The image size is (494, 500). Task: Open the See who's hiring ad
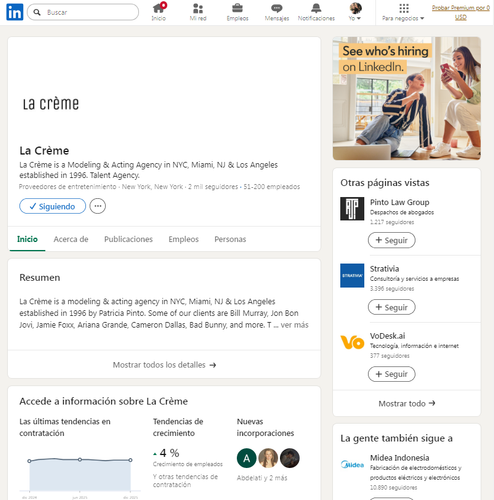pos(407,98)
